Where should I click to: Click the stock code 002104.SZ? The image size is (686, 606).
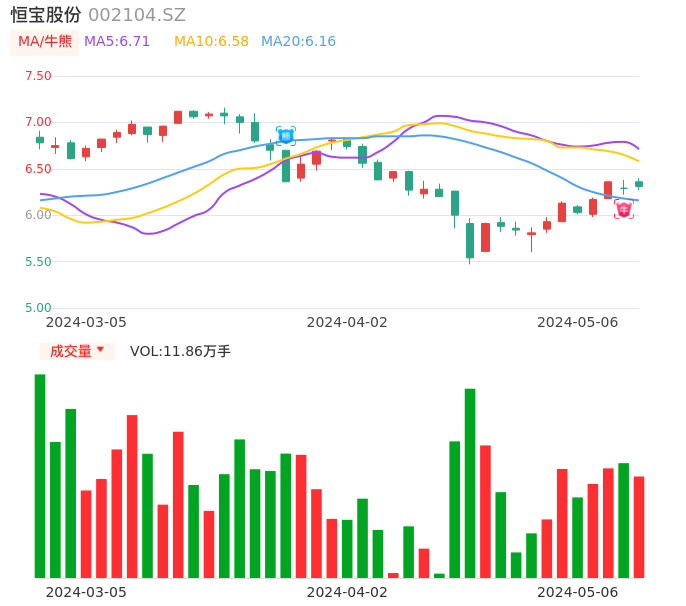pos(137,15)
